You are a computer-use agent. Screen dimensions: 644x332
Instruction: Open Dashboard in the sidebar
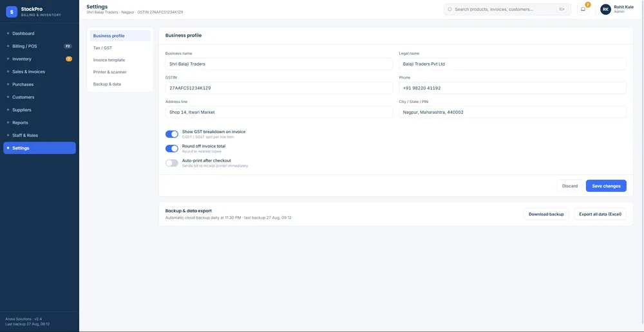pos(39,33)
